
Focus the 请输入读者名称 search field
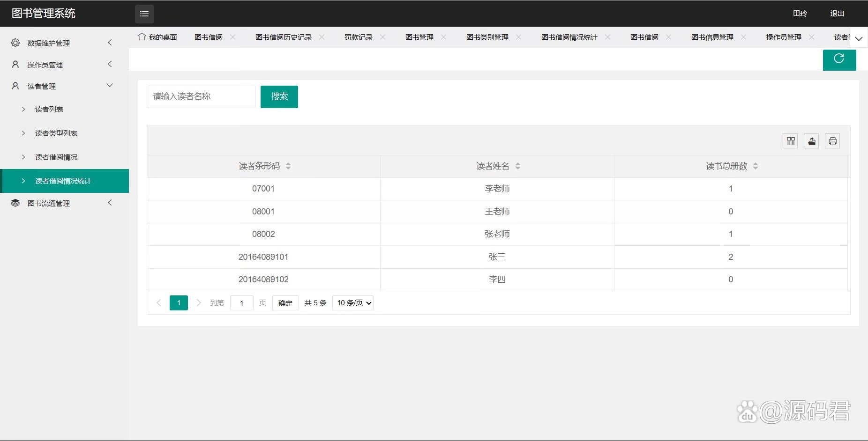coord(201,97)
